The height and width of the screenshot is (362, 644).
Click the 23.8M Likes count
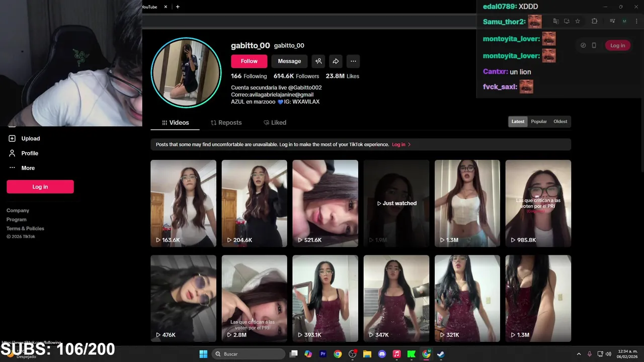click(x=342, y=76)
